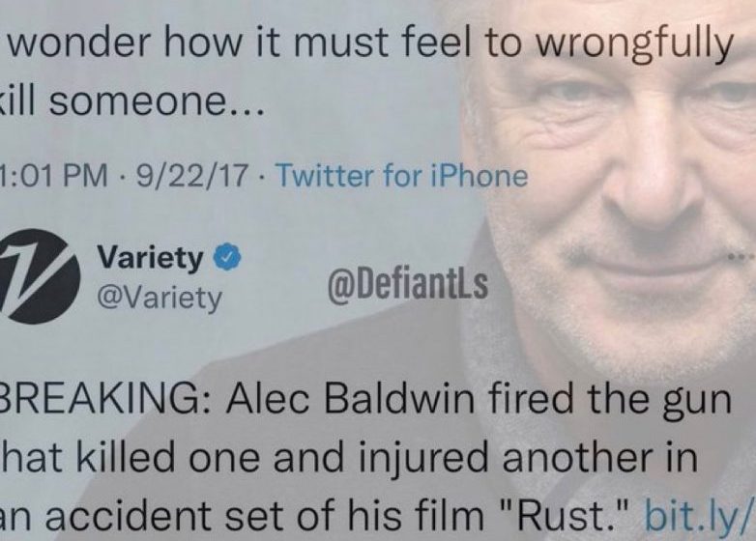This screenshot has height=541, width=756.
Task: Select the Variety display name
Action: [x=150, y=258]
